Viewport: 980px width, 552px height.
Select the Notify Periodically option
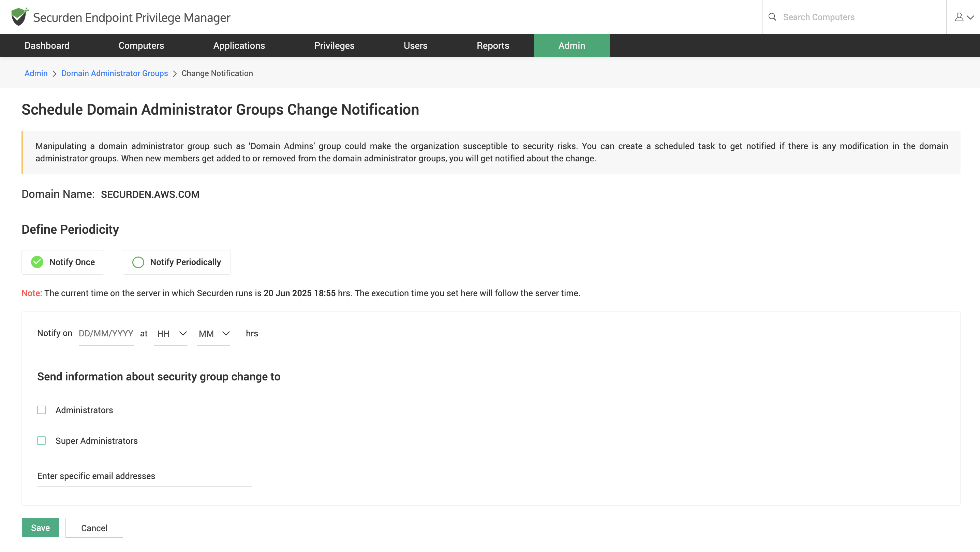177,262
